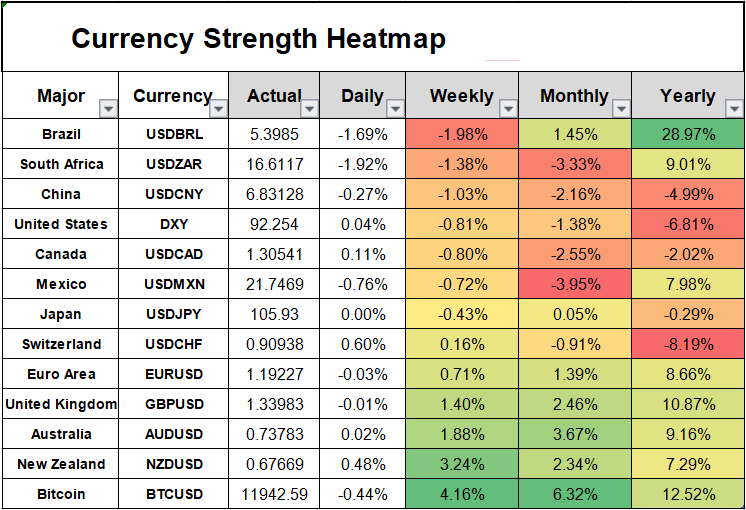The image size is (746, 510).
Task: Select the Switzerland yearly -8.19% cell
Action: 687,344
